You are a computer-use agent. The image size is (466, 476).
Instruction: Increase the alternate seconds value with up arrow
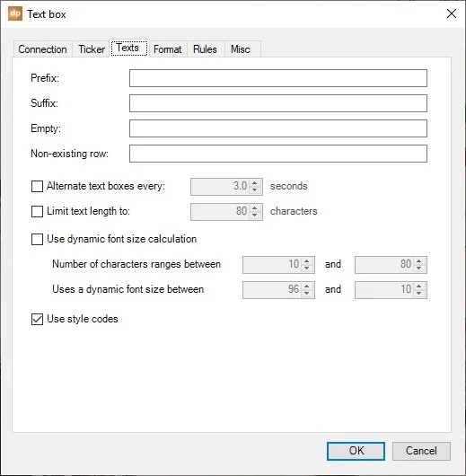click(255, 182)
